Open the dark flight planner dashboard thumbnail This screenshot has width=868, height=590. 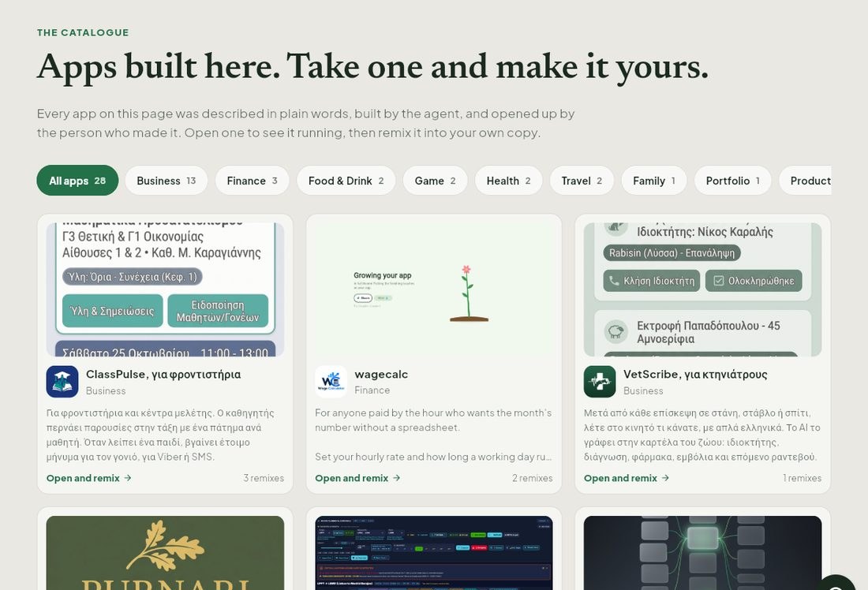434,553
